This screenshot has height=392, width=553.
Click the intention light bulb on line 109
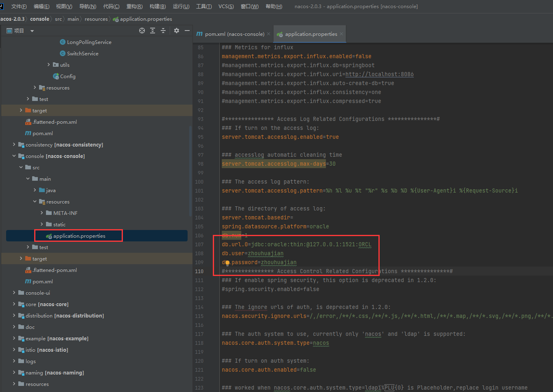(x=227, y=263)
